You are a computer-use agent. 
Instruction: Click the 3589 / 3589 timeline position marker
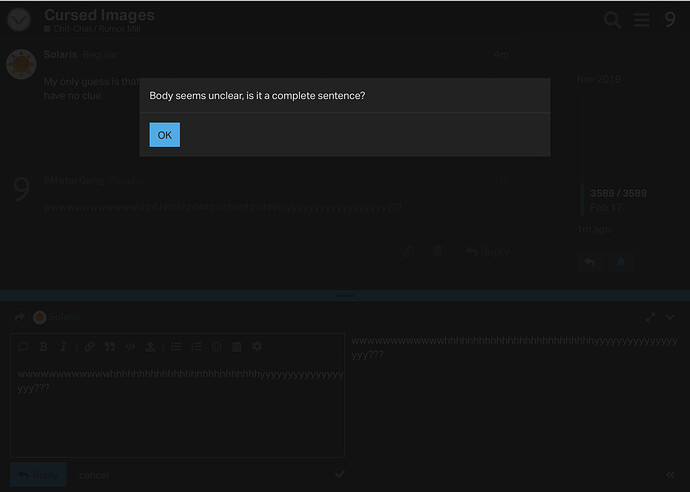tap(618, 193)
